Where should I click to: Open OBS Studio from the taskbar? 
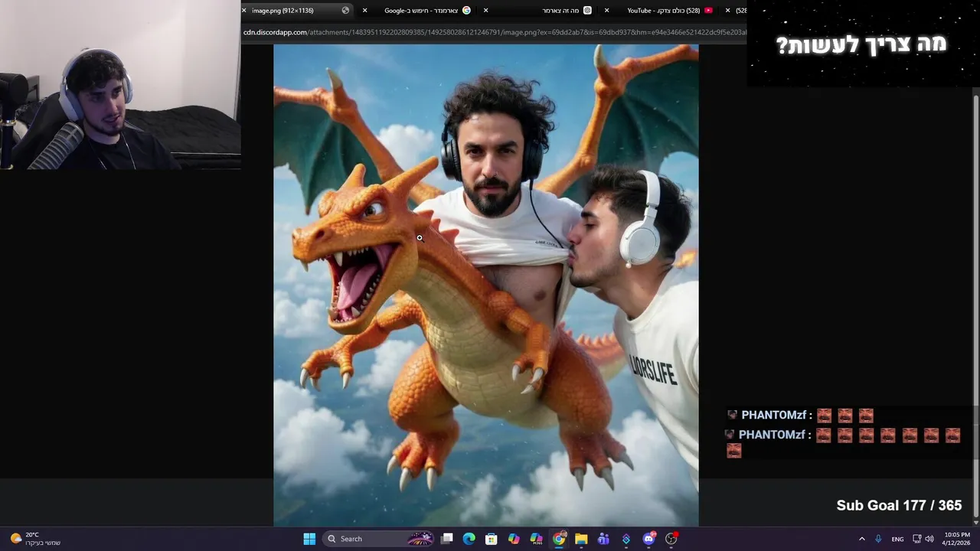pos(671,539)
